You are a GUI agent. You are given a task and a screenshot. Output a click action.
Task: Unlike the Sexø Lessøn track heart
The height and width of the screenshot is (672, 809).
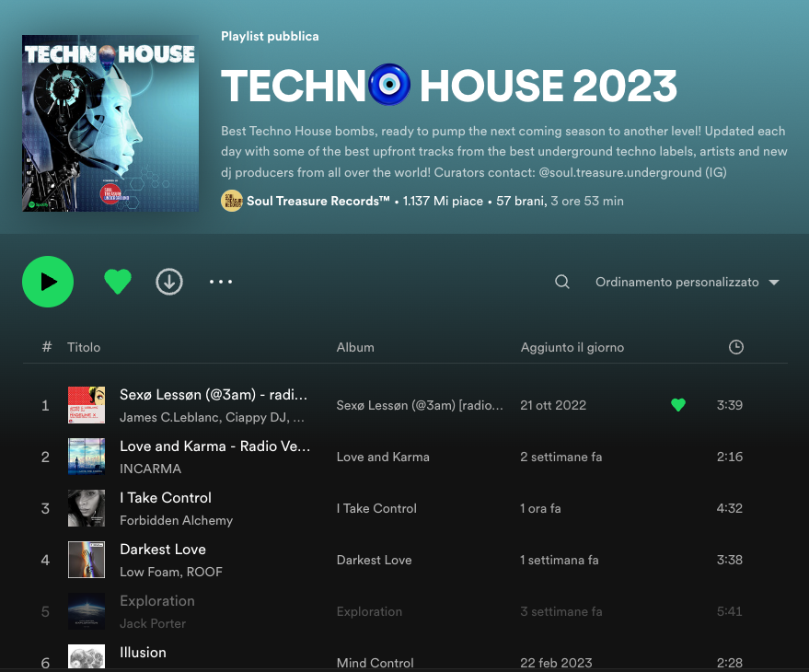(x=678, y=405)
